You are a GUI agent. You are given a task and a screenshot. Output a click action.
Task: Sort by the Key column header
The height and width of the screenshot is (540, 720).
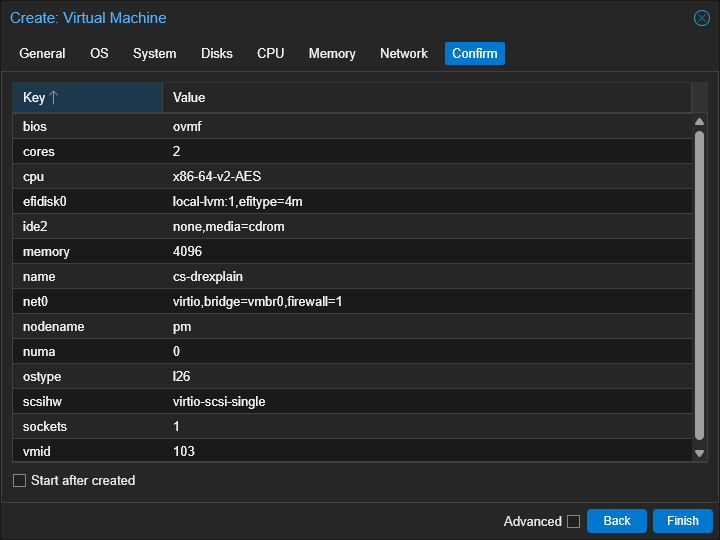pyautogui.click(x=87, y=97)
